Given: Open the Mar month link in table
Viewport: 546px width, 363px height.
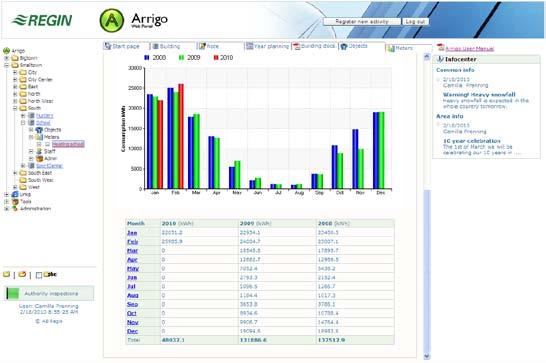Looking at the screenshot, I should [x=132, y=251].
